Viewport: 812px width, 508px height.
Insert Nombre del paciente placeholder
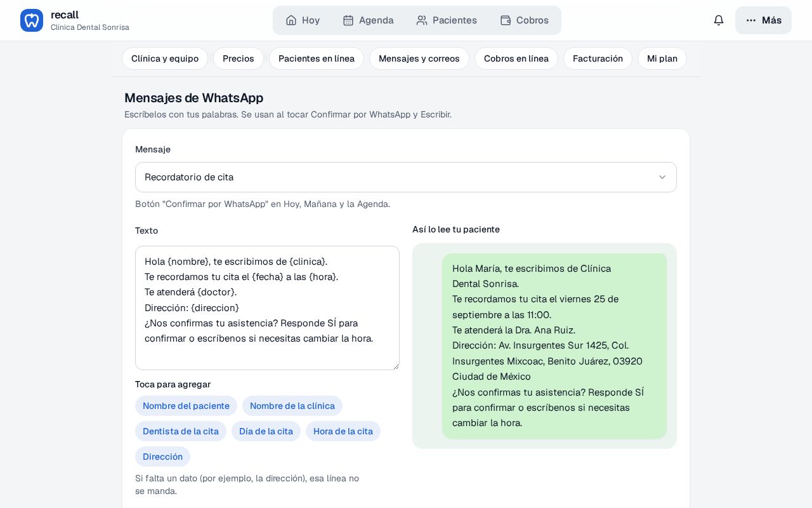click(186, 406)
